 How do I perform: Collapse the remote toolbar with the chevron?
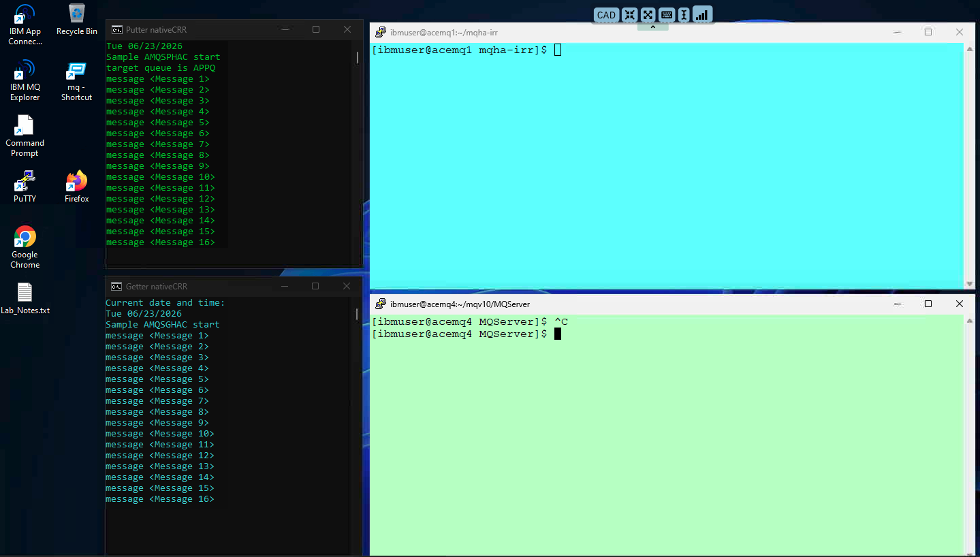[x=652, y=27]
